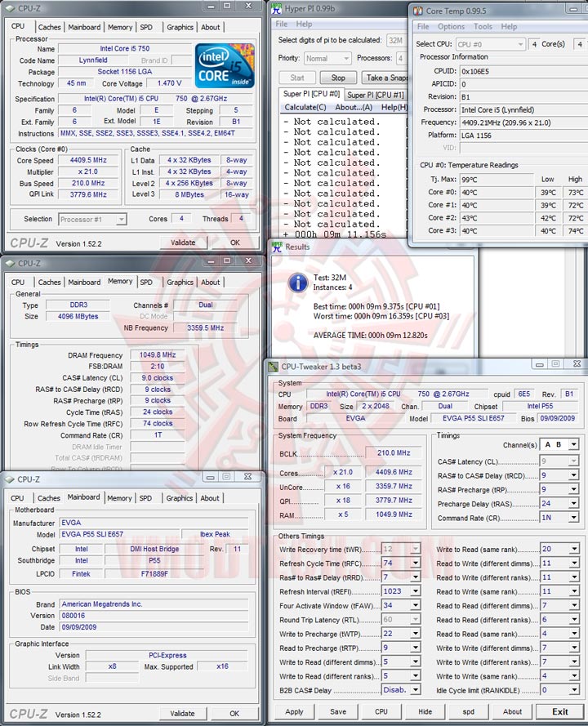The width and height of the screenshot is (588, 726).
Task: Click the CPU-Z title bar icon of the top window
Action: [x=10, y=8]
